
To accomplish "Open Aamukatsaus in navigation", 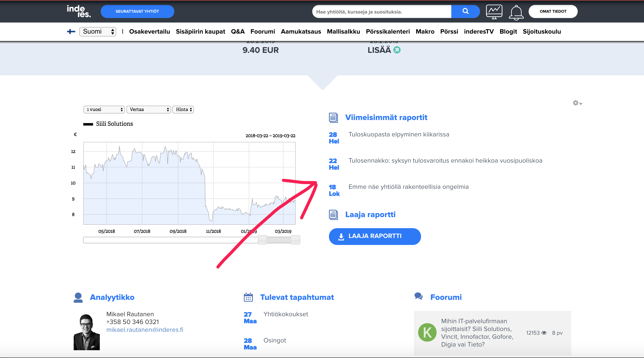I will pos(301,32).
